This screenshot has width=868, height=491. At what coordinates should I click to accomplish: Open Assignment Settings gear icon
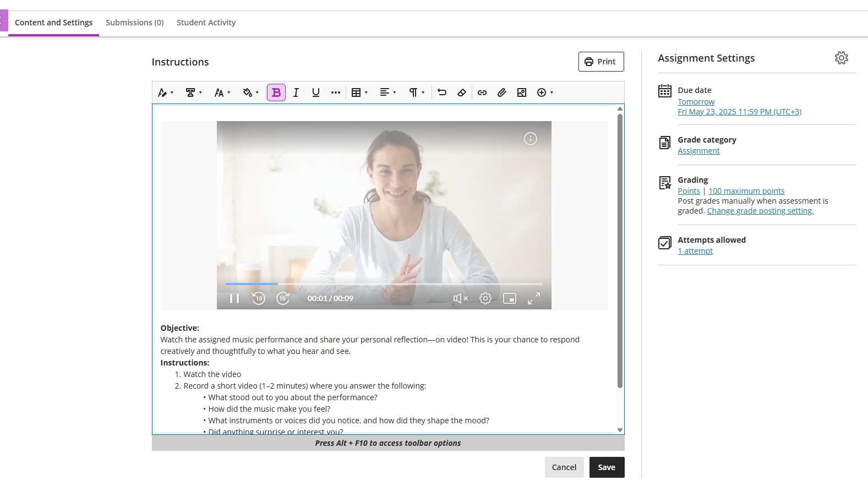click(841, 58)
